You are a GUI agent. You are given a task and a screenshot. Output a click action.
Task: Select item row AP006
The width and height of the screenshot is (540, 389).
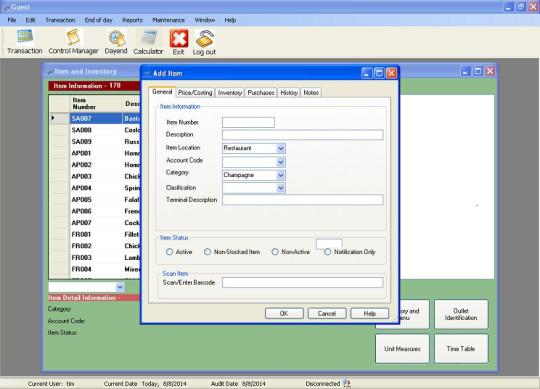[x=95, y=211]
